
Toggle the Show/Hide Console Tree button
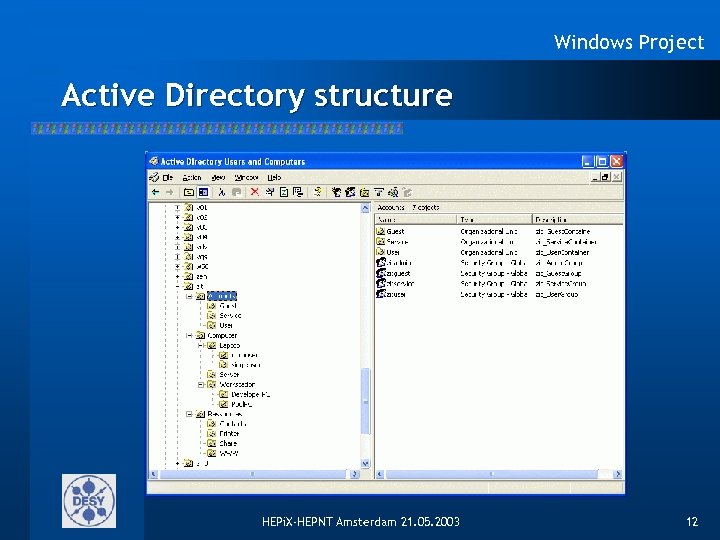pos(203,192)
